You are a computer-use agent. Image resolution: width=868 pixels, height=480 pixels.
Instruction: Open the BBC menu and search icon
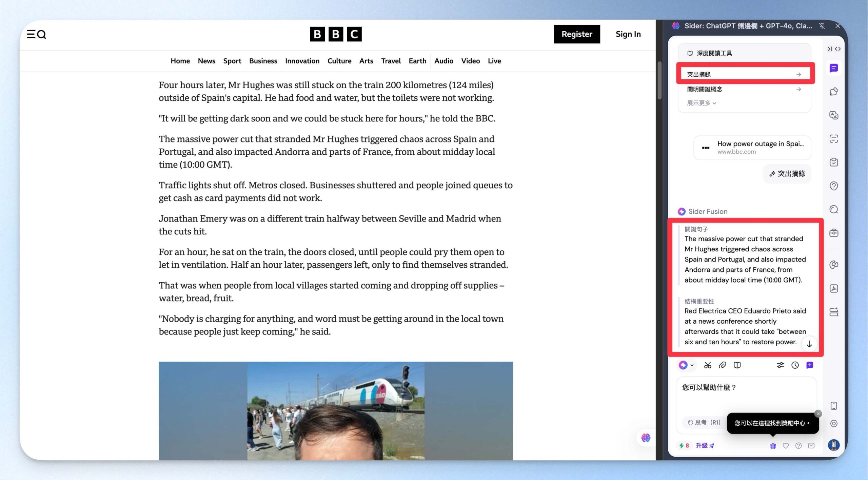[x=36, y=34]
